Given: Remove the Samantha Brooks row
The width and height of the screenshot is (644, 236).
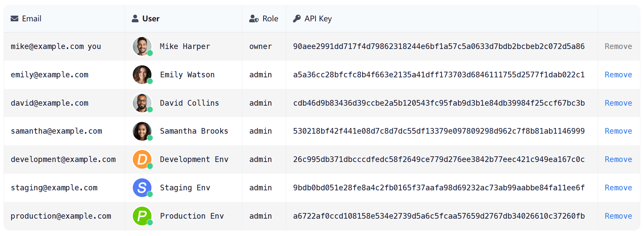Looking at the screenshot, I should click(618, 131).
